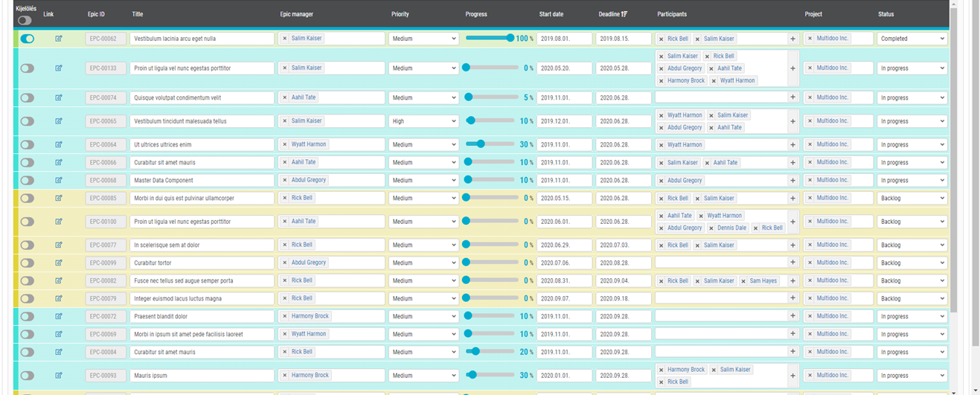
Task: Click title field Praesent blandit dolor
Action: tap(202, 316)
